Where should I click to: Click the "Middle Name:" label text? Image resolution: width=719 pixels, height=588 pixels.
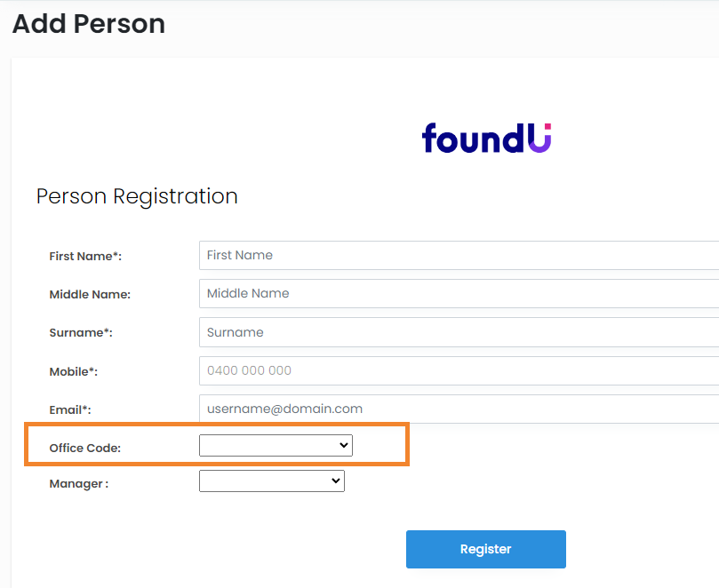click(90, 295)
